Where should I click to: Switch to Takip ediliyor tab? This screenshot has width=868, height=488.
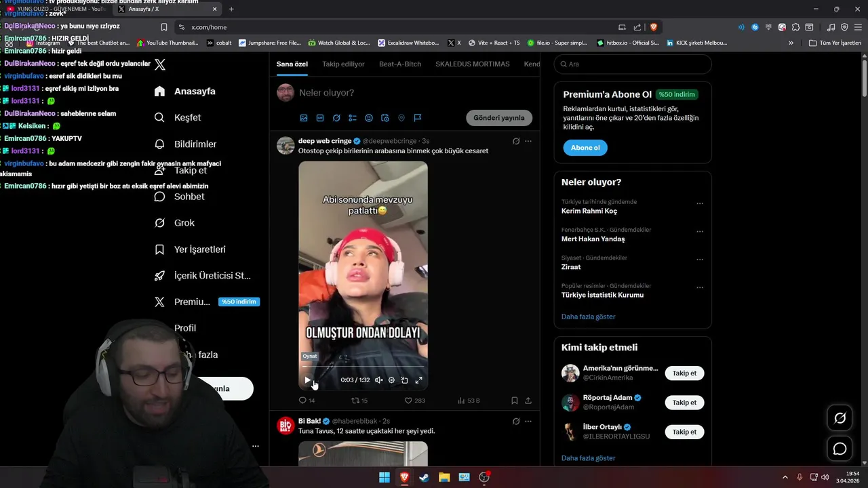tap(343, 64)
